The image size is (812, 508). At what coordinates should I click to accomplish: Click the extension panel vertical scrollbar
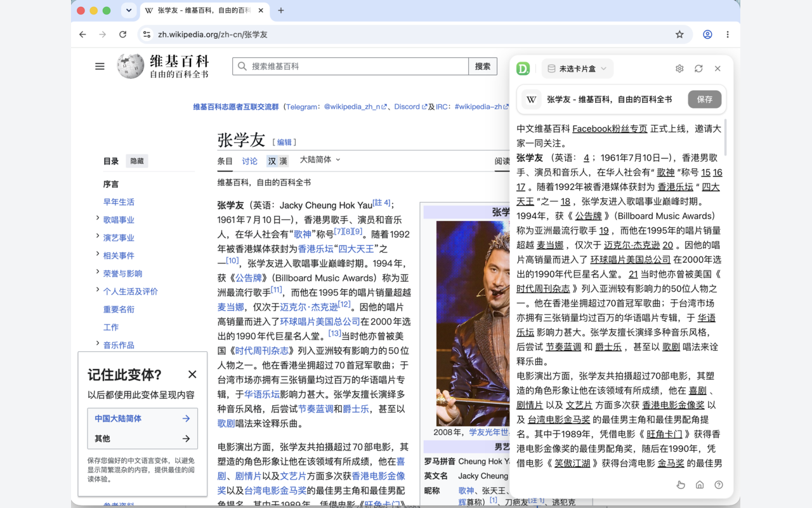tap(725, 137)
